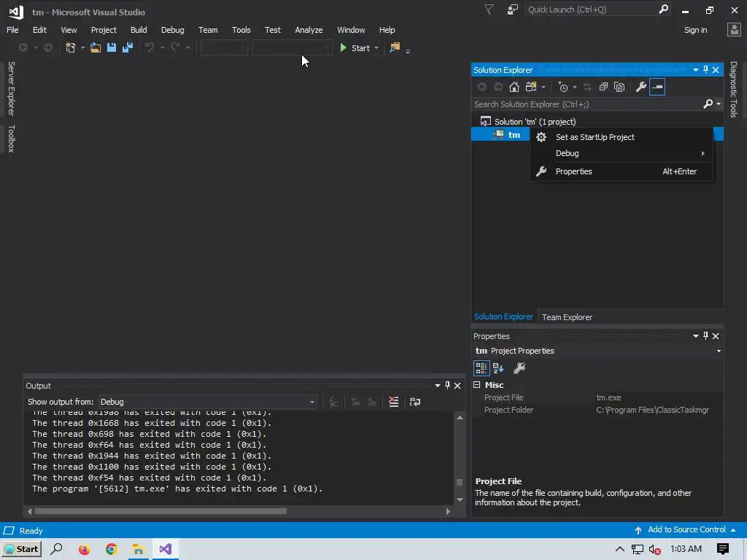Click Clear All in Output toolbar
This screenshot has height=560, width=747.
tap(393, 402)
